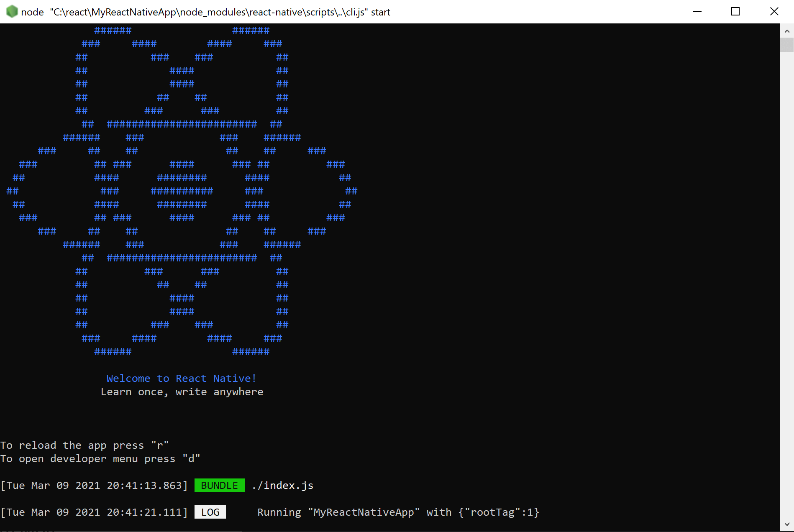Click the Node.js icon in the title bar
Image resolution: width=794 pixels, height=532 pixels.
12,12
